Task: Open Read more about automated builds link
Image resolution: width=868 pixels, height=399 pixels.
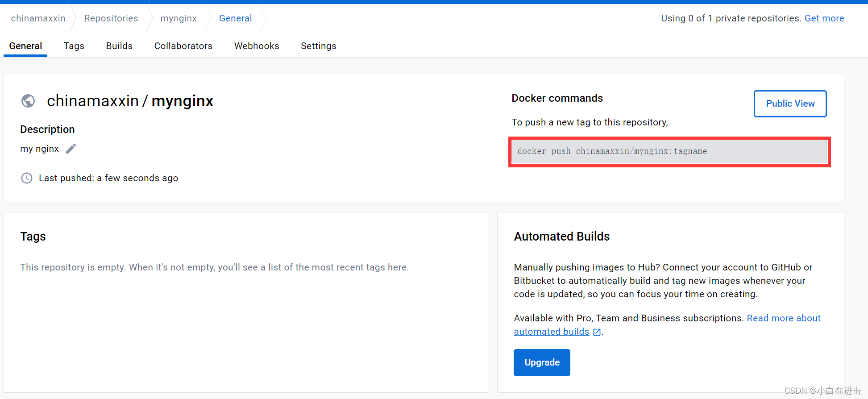Action: tap(784, 318)
